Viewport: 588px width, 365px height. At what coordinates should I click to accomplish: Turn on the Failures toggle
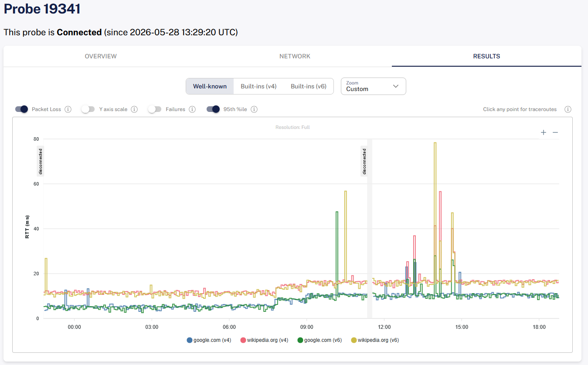tap(154, 109)
